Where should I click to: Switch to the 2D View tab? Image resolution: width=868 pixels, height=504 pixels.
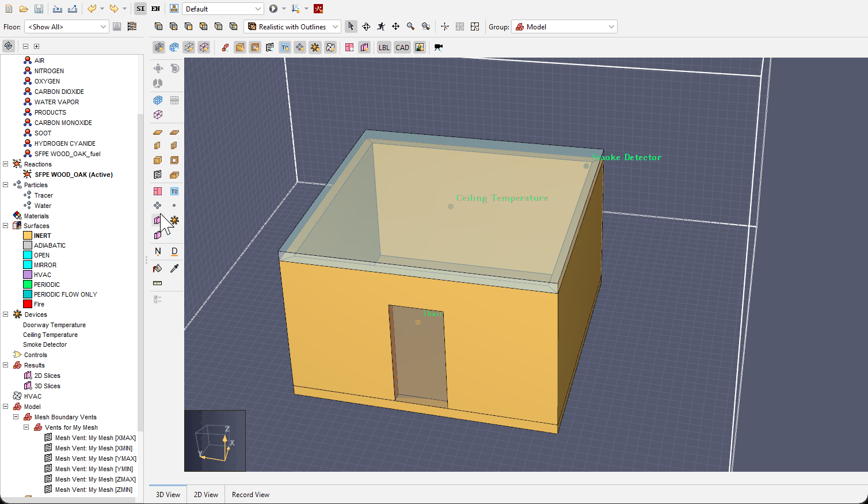click(206, 494)
